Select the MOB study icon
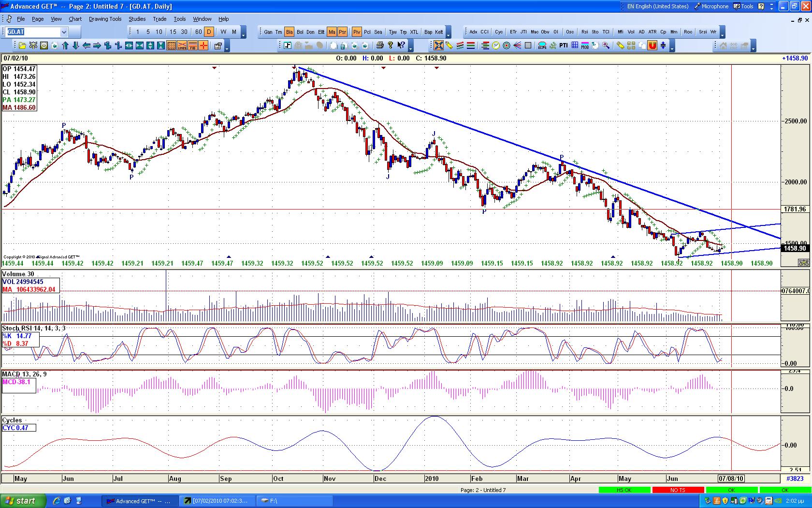 [585, 45]
